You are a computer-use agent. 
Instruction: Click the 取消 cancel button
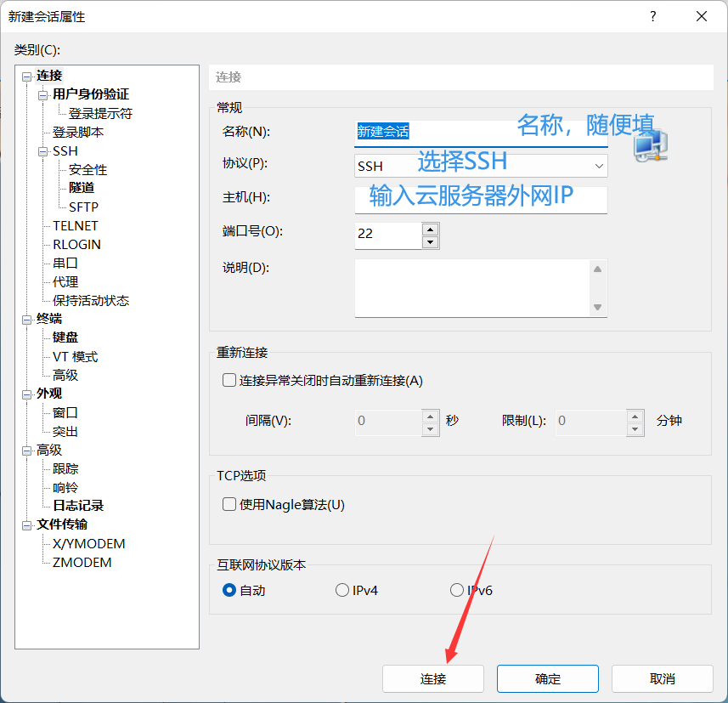(x=663, y=679)
